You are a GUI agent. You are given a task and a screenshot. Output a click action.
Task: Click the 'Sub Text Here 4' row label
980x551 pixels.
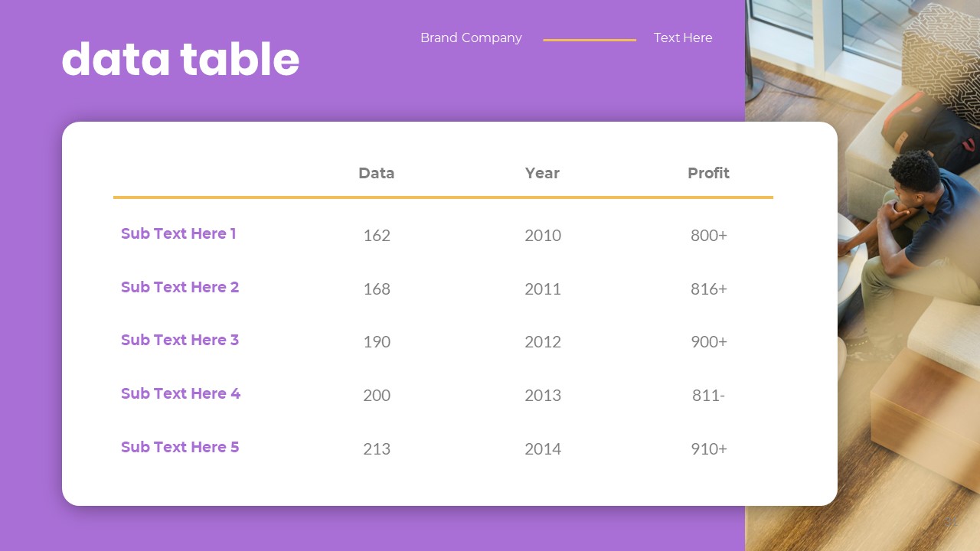point(181,393)
